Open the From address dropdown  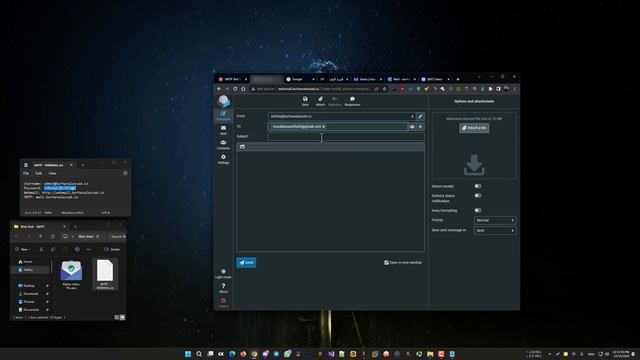point(342,116)
